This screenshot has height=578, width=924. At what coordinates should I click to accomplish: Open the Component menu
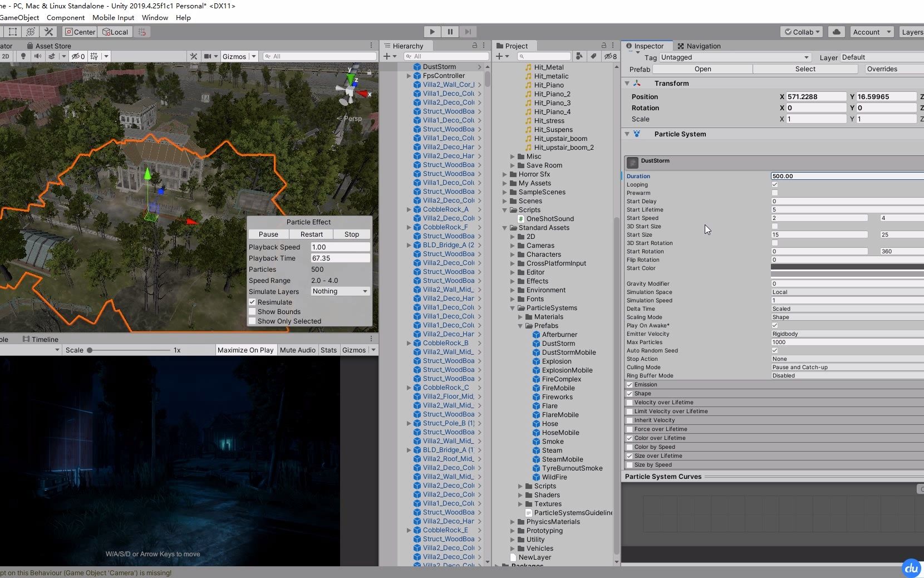click(66, 17)
